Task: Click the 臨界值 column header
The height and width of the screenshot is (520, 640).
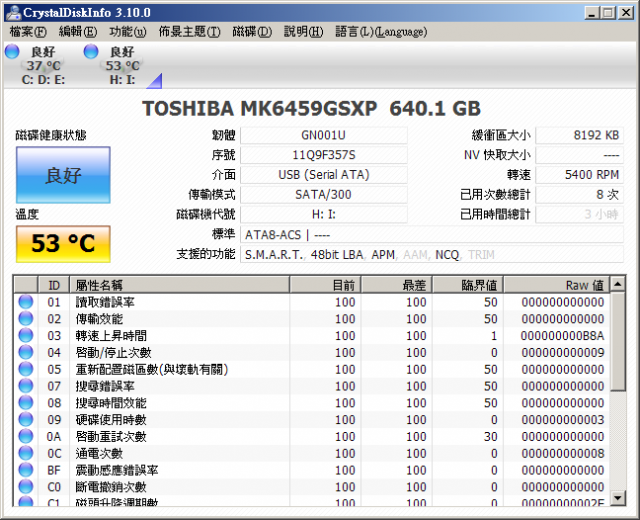Action: click(x=468, y=285)
